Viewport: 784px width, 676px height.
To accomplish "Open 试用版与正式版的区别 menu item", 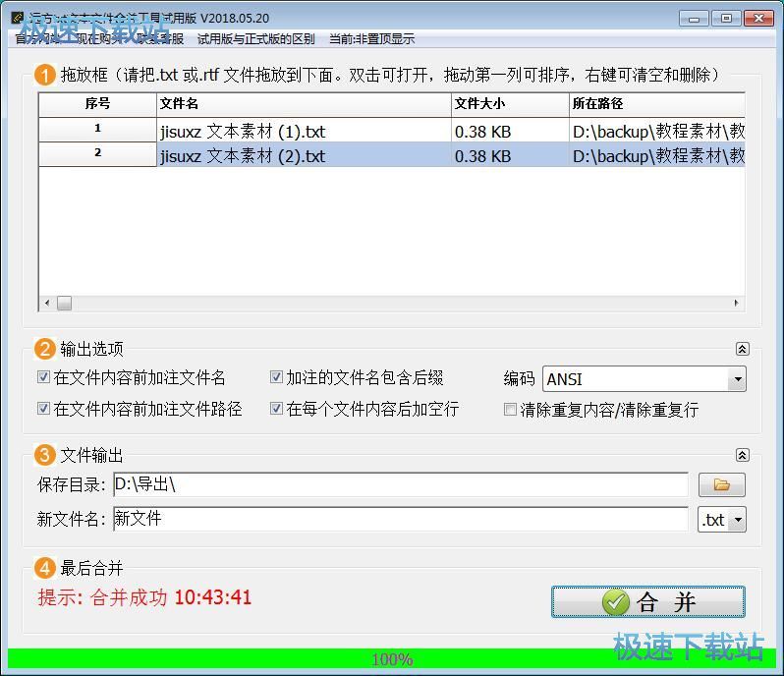I will pos(255,39).
